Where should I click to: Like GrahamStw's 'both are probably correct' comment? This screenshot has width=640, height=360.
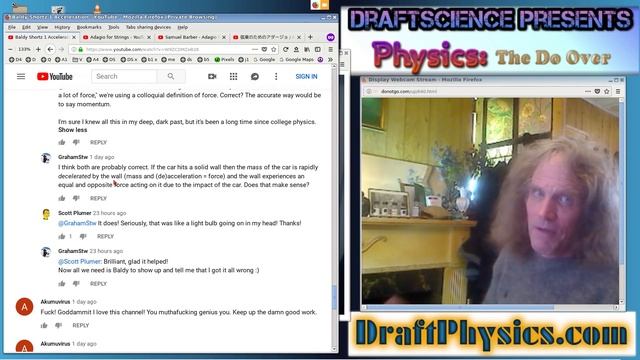click(62, 198)
